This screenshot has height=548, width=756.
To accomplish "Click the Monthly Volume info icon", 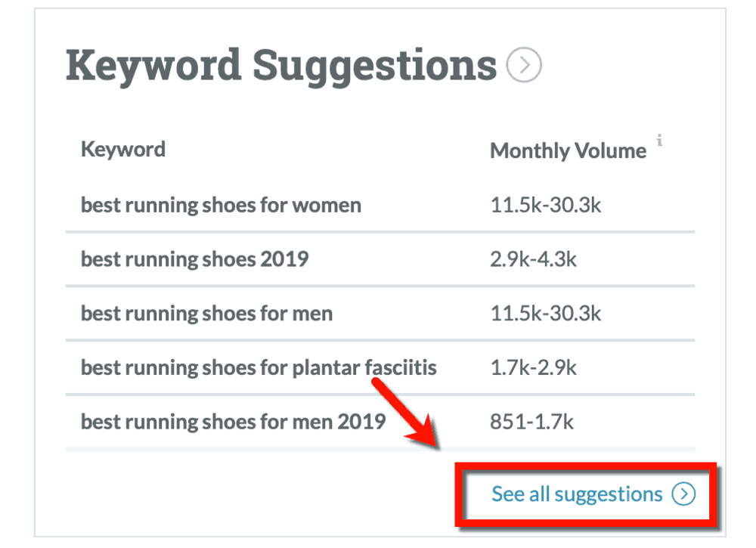I will click(659, 140).
